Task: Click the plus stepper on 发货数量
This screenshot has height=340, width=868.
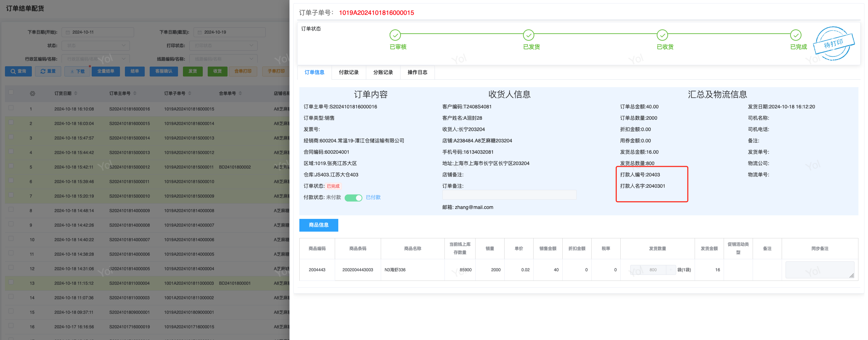Action: tap(671, 270)
